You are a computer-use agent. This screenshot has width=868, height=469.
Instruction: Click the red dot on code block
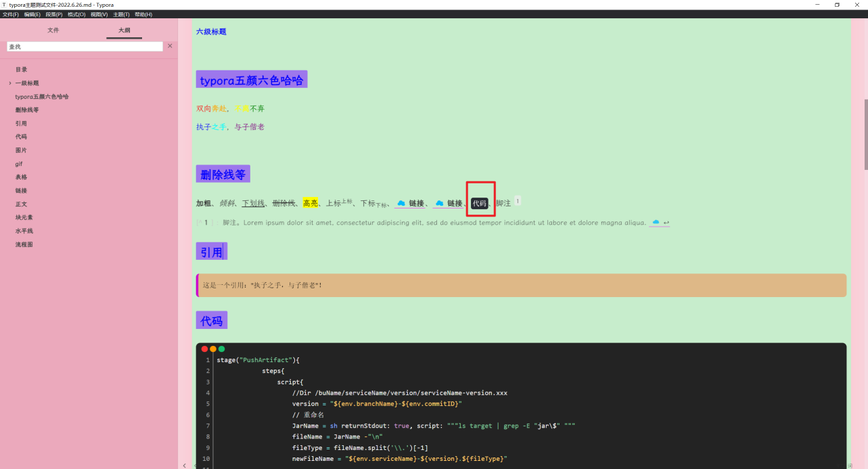coord(205,349)
